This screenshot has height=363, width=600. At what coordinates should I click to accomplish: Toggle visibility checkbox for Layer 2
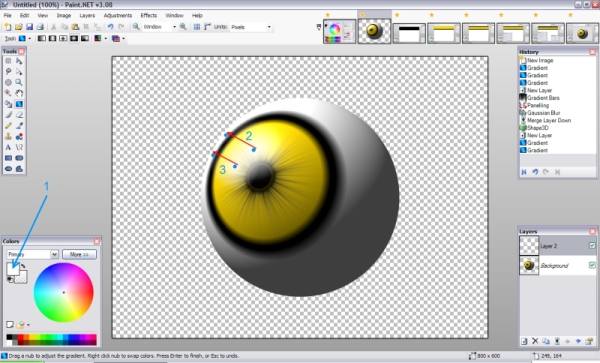[592, 246]
